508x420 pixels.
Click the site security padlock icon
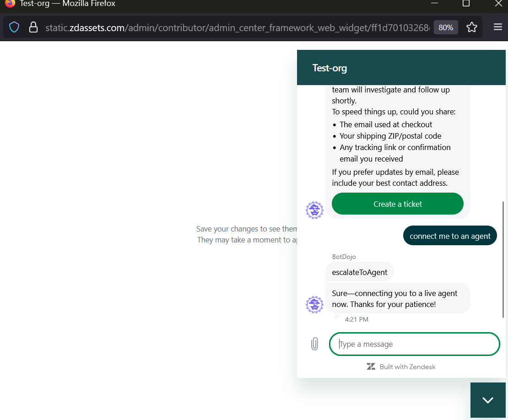coord(33,27)
